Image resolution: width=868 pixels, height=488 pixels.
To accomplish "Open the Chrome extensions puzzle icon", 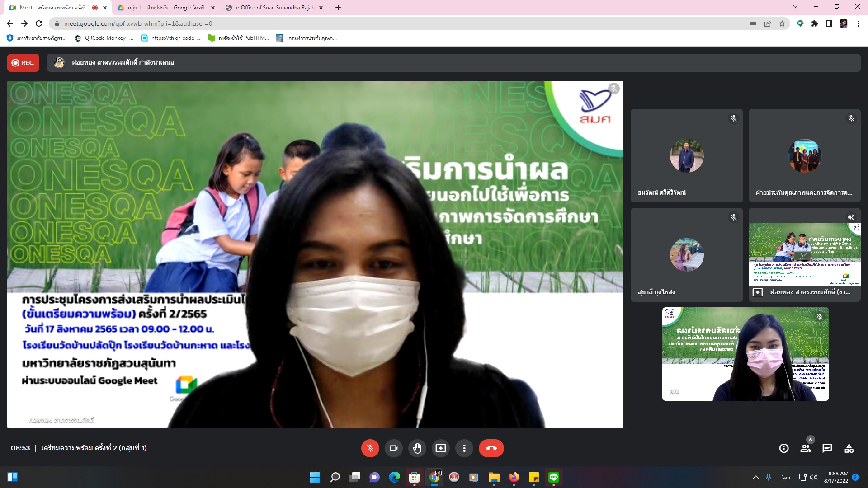I will (815, 23).
